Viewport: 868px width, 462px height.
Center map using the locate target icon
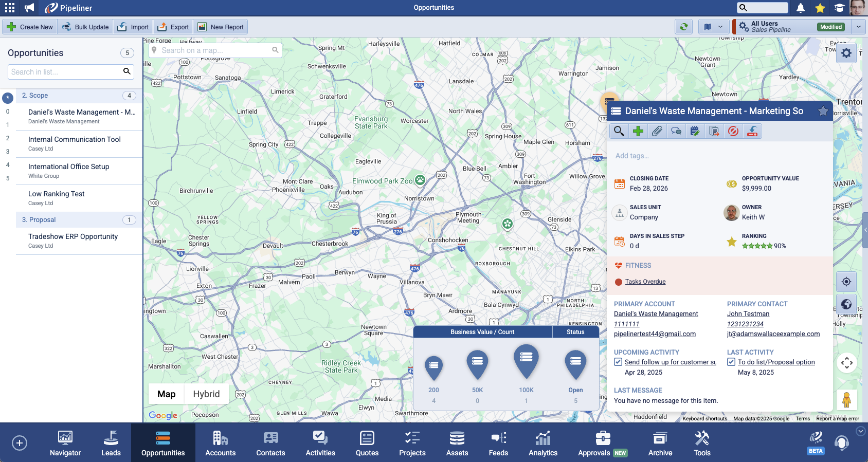pos(846,282)
